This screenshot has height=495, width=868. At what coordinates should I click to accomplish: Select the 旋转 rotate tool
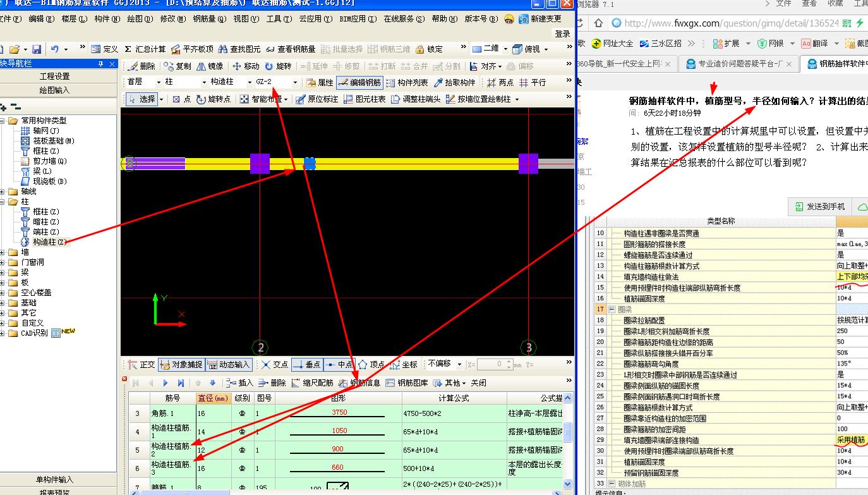click(x=278, y=66)
